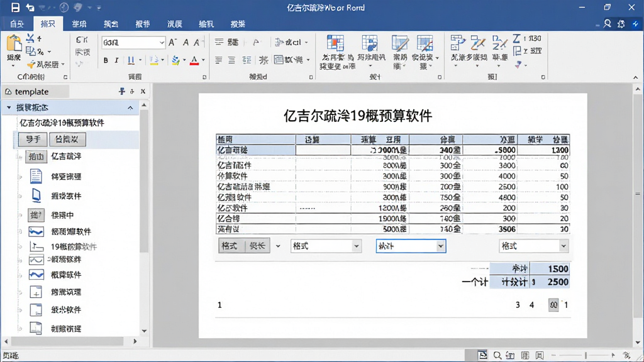This screenshot has width=644, height=362.
Task: Click the document vertical scrollbar down arrow
Action: [638, 343]
